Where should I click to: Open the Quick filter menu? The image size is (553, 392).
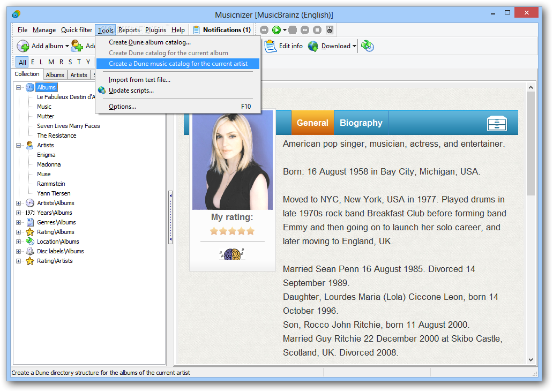coord(77,30)
